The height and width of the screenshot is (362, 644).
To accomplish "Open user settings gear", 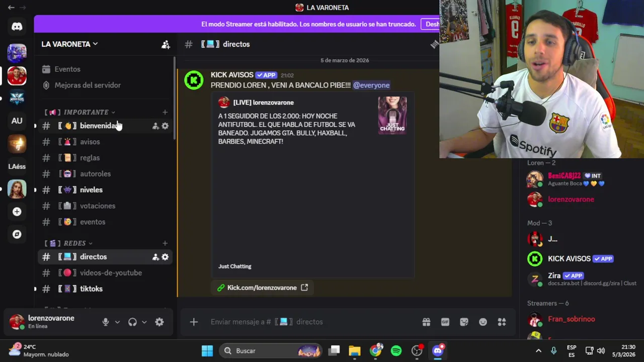I will click(159, 322).
